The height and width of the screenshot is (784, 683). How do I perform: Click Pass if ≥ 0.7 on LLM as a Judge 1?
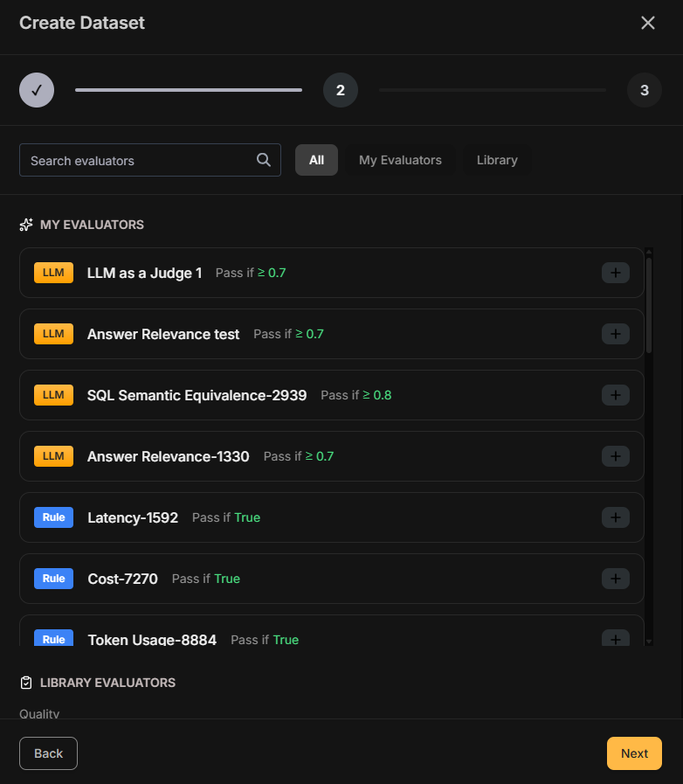251,273
